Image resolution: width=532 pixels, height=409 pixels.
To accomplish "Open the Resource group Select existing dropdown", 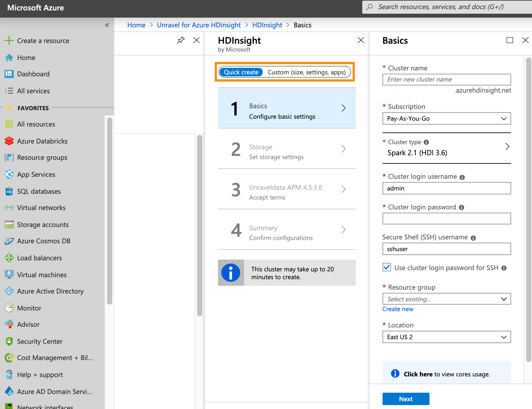I will click(x=446, y=299).
